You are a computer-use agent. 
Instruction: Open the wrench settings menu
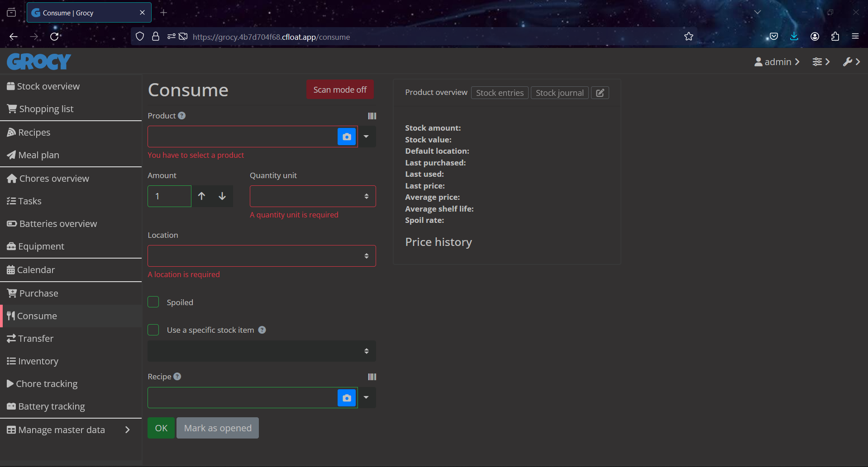click(851, 62)
